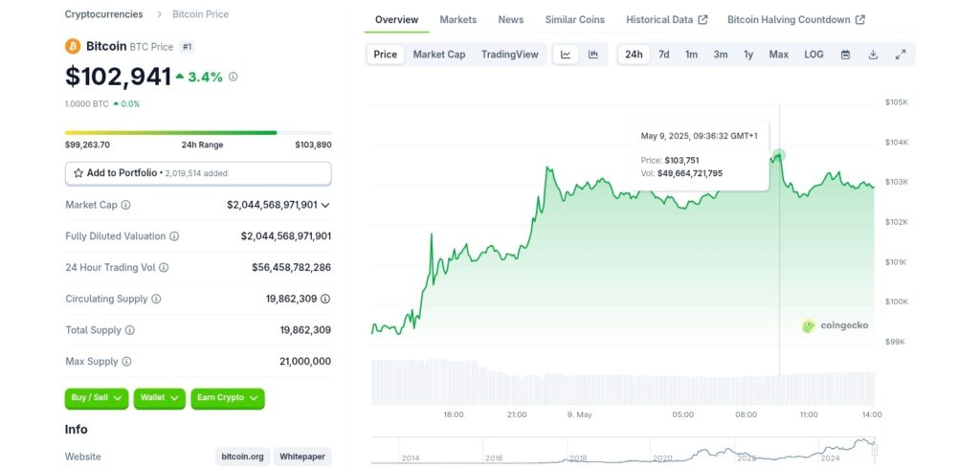This screenshot has width=980, height=469.
Task: Click the highlighted price point on chart
Action: click(779, 156)
